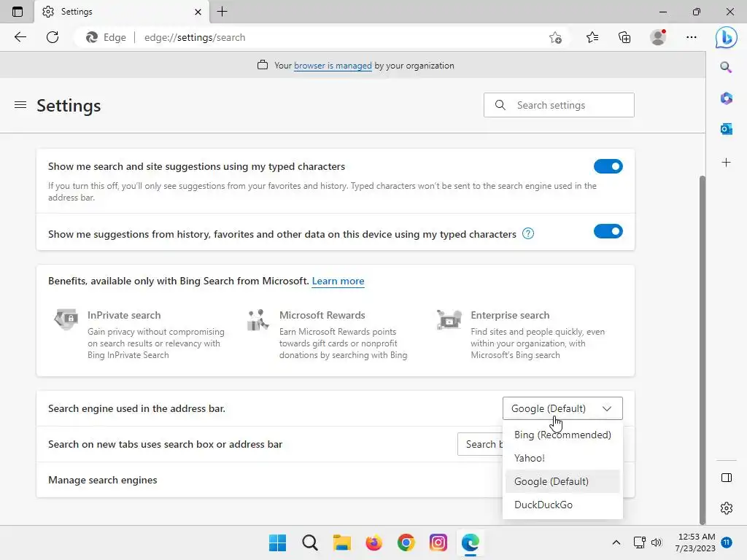Select Bing (Recommended) option

562,435
